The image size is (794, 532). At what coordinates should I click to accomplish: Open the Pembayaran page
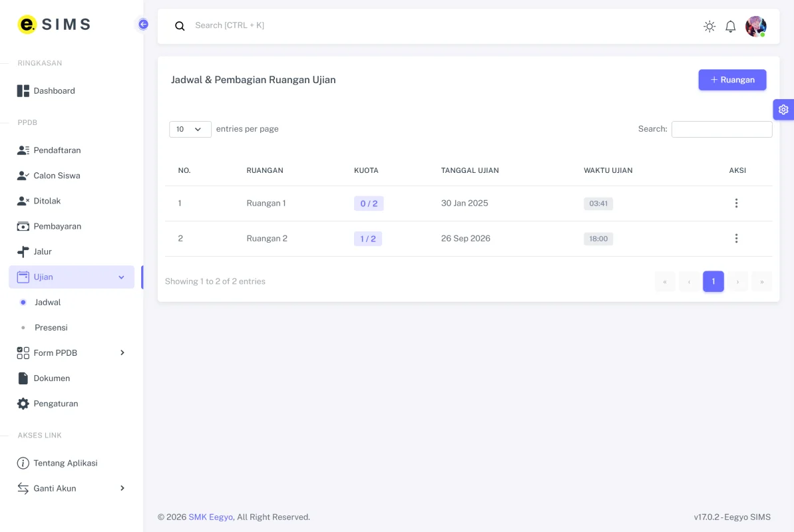(71, 226)
